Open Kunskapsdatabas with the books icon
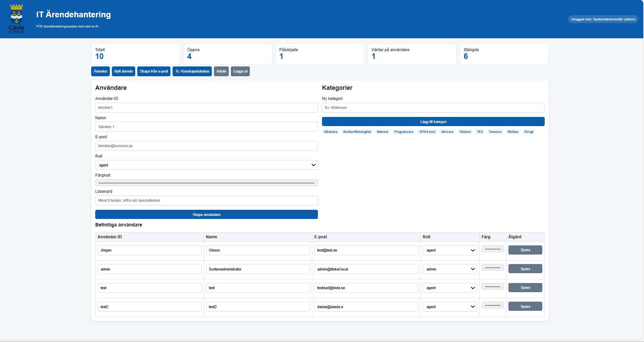This screenshot has width=644, height=342. pos(192,72)
